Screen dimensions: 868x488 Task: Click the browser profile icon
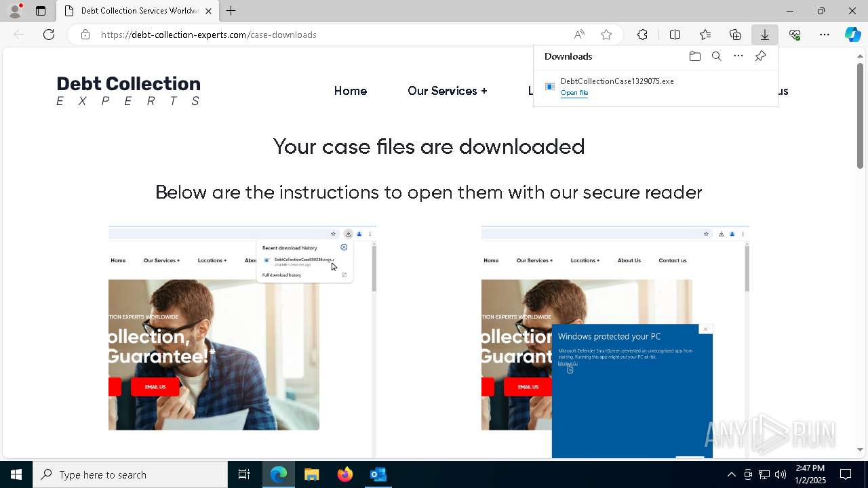click(15, 11)
